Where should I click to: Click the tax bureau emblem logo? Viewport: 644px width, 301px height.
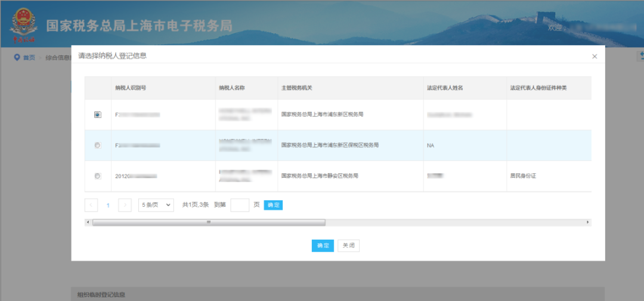coord(23,26)
